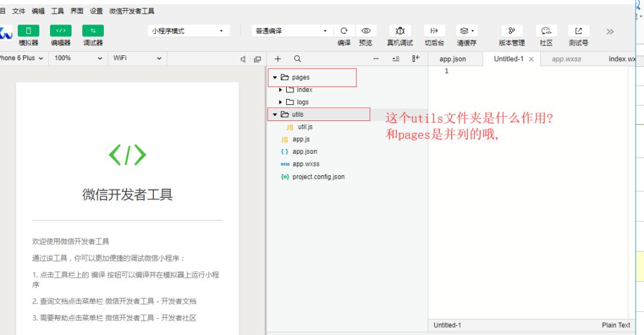Collapse the utils folder arrow

click(275, 114)
